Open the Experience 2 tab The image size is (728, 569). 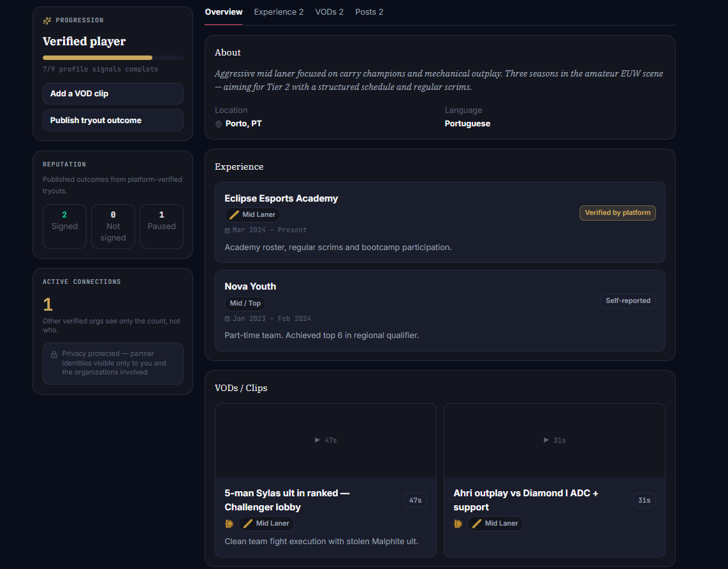(x=279, y=12)
